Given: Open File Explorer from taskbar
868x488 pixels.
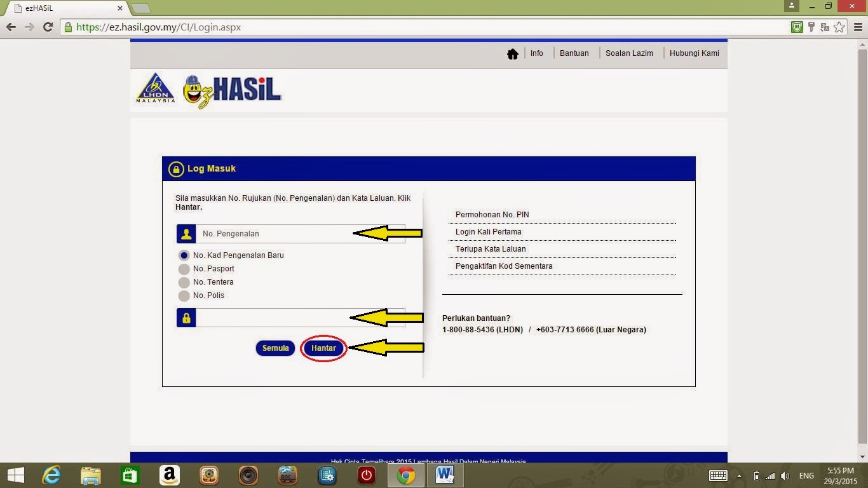Looking at the screenshot, I should (90, 475).
